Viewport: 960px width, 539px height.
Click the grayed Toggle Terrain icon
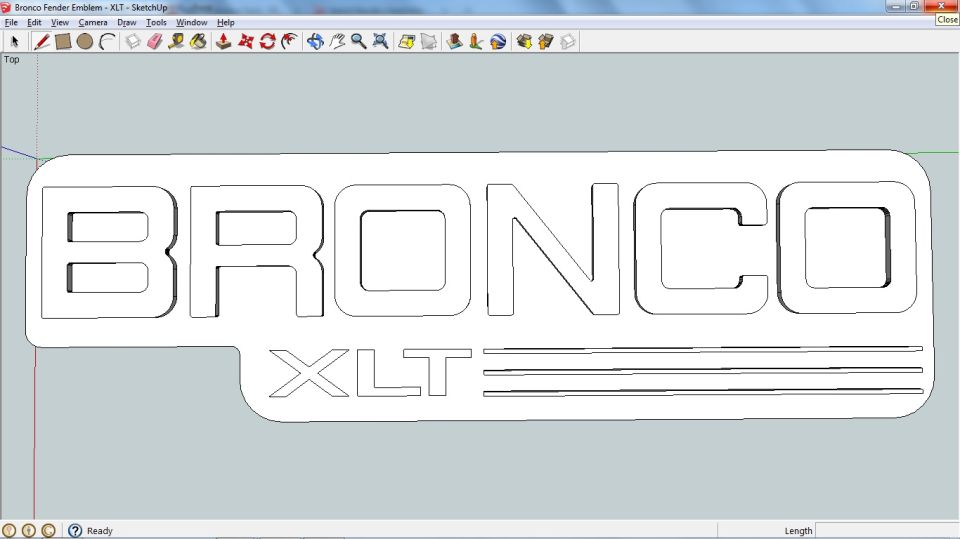[429, 42]
